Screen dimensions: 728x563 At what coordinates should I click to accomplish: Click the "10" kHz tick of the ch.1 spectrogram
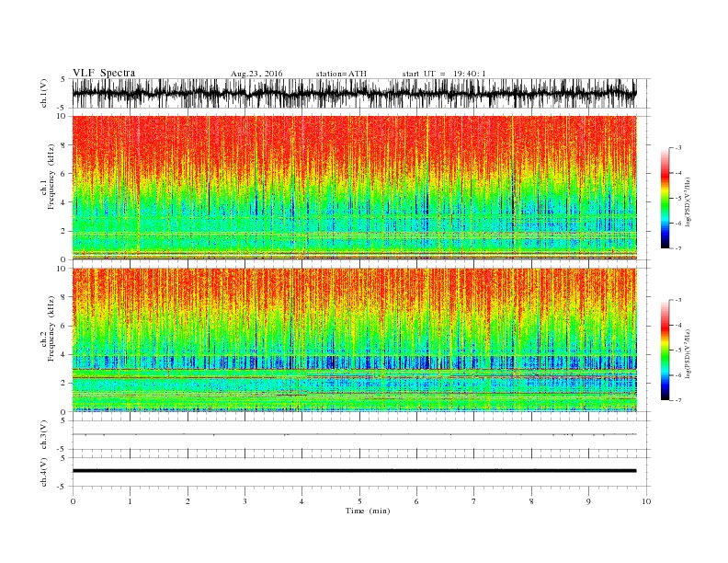tap(62, 116)
